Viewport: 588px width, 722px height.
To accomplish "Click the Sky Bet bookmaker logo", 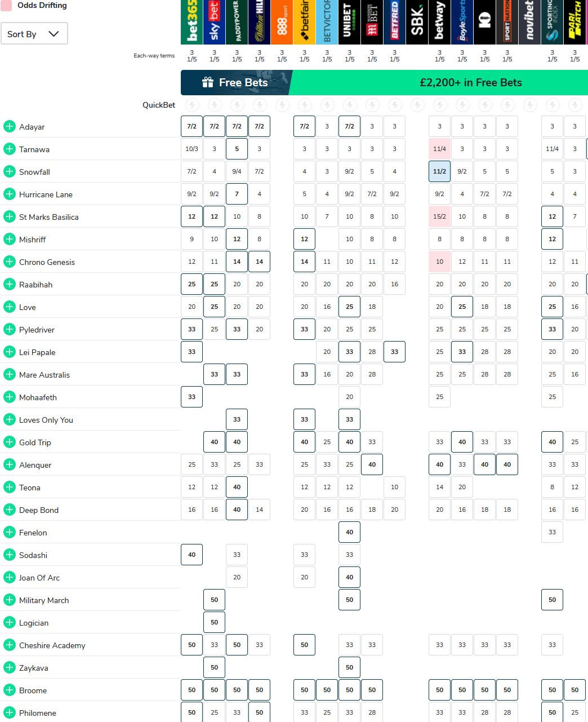I will [214, 22].
